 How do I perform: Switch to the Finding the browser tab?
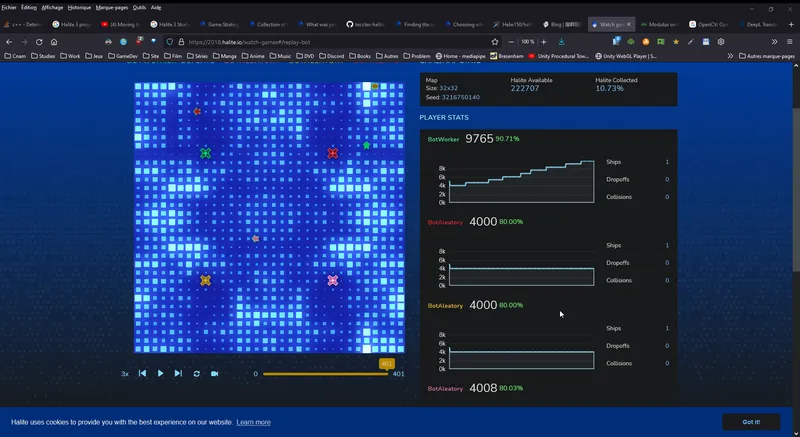(x=414, y=24)
